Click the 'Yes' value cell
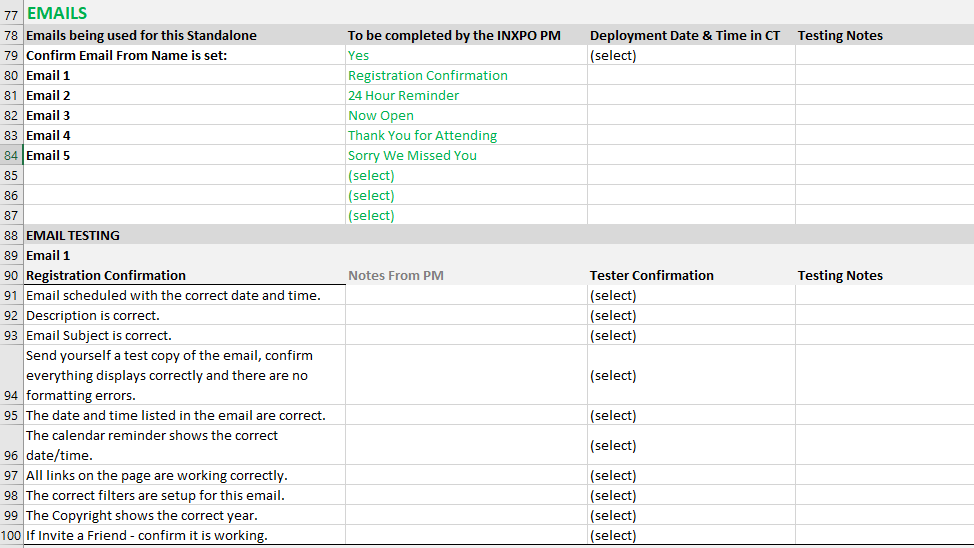Image resolution: width=974 pixels, height=548 pixels. pyautogui.click(x=358, y=55)
